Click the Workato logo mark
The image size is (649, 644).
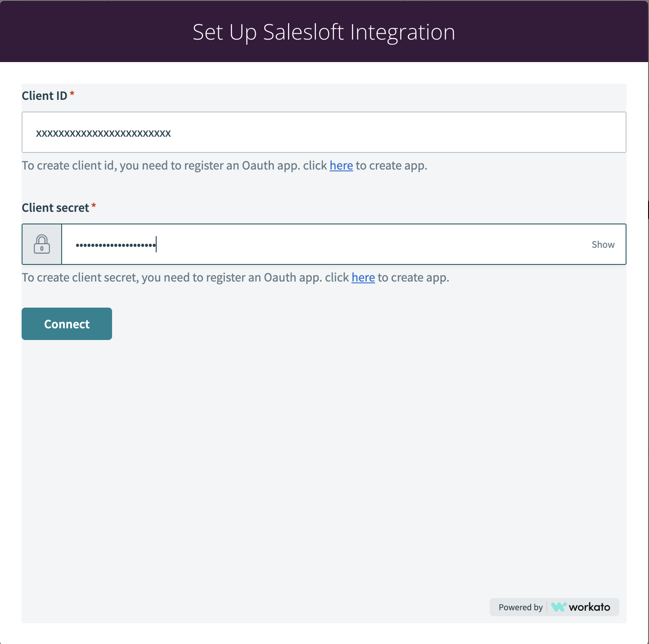click(x=559, y=607)
